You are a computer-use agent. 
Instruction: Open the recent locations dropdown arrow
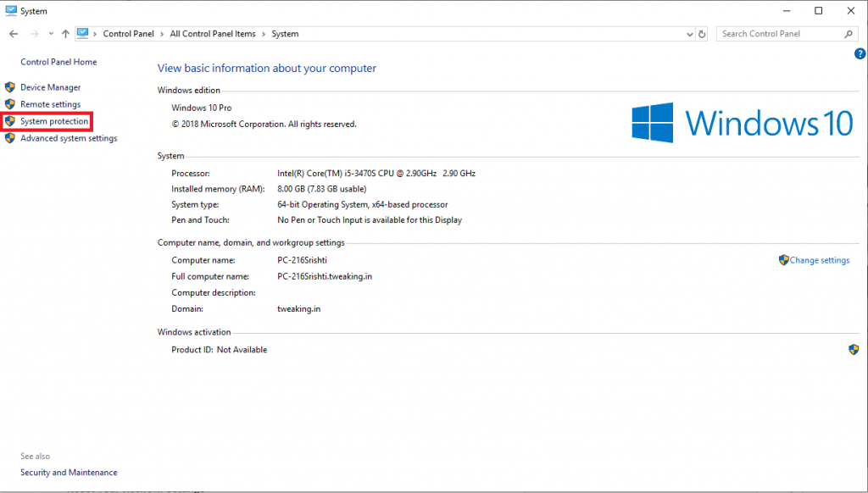(51, 34)
